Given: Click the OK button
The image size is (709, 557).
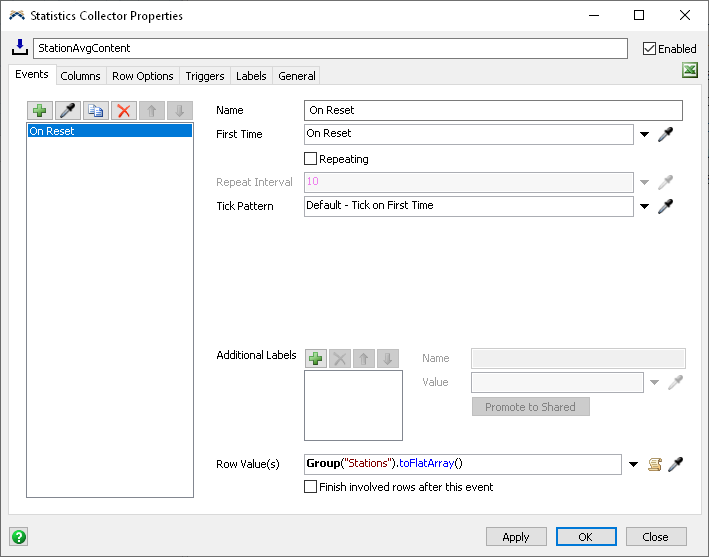Looking at the screenshot, I should pyautogui.click(x=586, y=537).
